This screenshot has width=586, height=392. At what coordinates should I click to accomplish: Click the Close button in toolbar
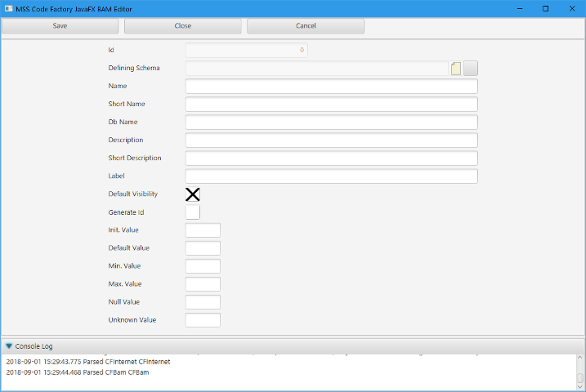pos(183,26)
